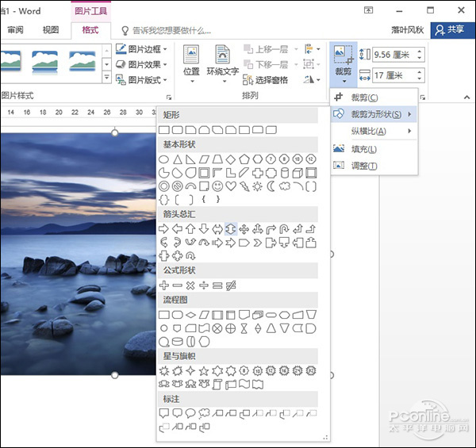This screenshot has height=448, width=476.
Task: Switch to the 视图 view tab
Action: (51, 30)
